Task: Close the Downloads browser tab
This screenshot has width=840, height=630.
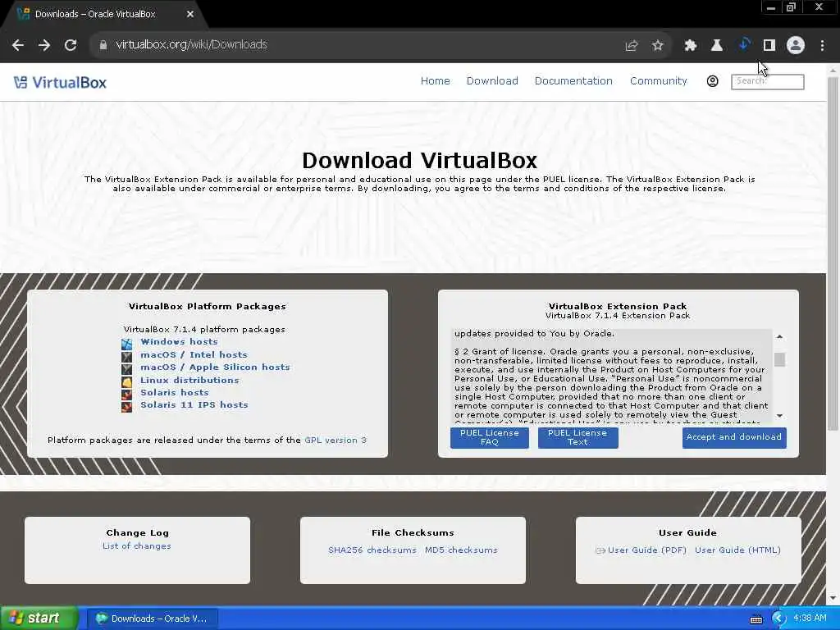Action: tap(190, 15)
